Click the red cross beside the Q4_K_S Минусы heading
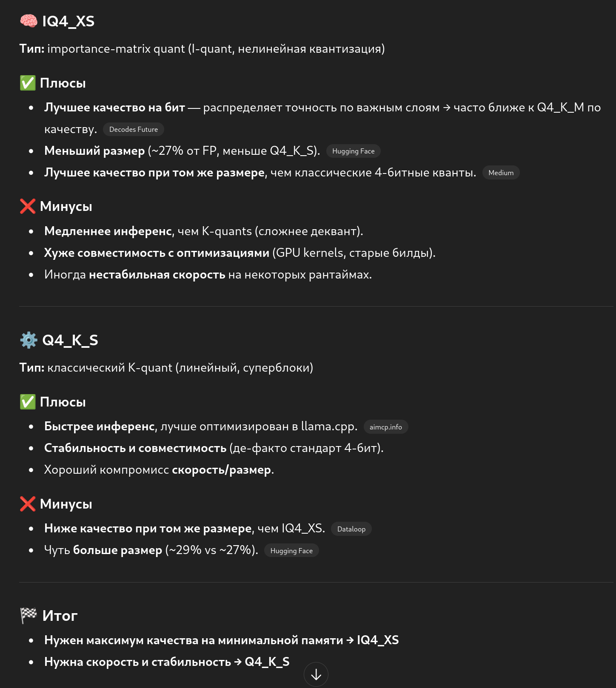Viewport: 616px width, 688px height. (x=28, y=504)
